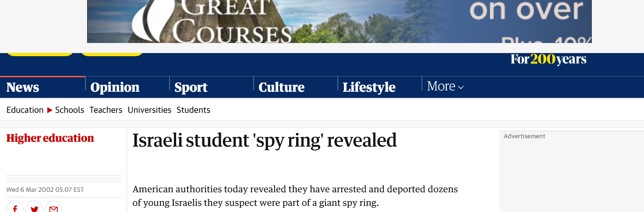Viewport: 644px width, 212px height.
Task: Share the article via email icon
Action: pyautogui.click(x=53, y=208)
